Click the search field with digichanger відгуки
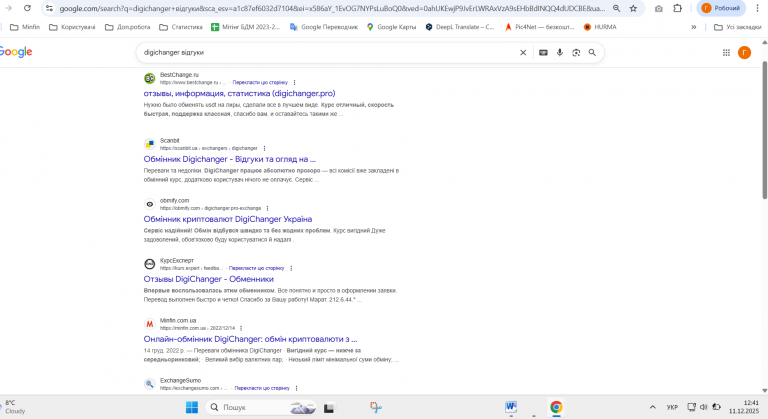The width and height of the screenshot is (768, 419). (x=328, y=52)
